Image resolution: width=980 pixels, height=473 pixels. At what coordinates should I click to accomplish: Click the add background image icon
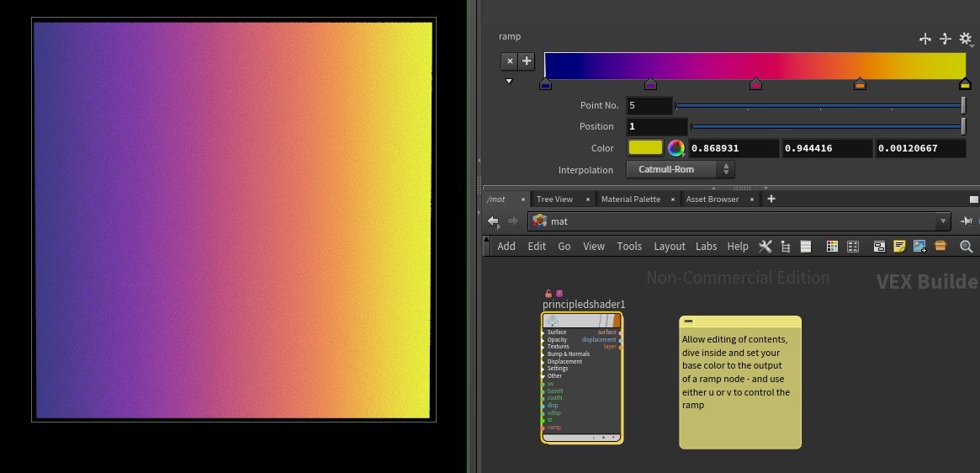click(x=919, y=247)
